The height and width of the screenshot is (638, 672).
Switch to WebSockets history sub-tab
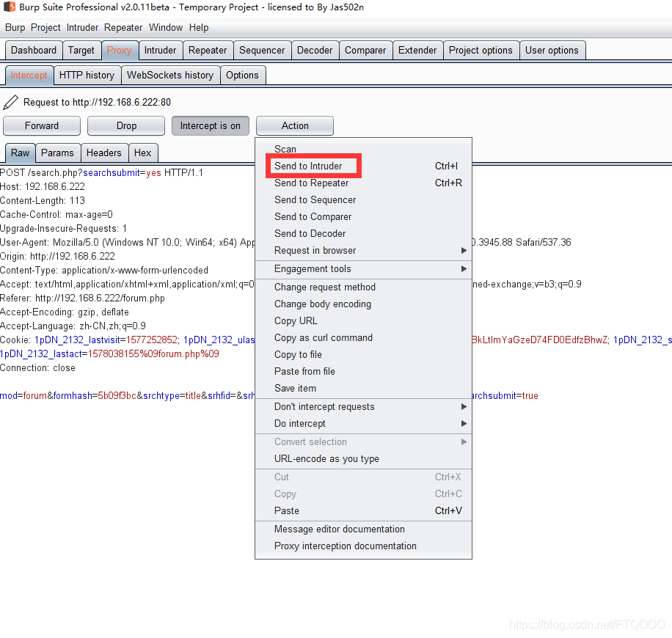[170, 76]
